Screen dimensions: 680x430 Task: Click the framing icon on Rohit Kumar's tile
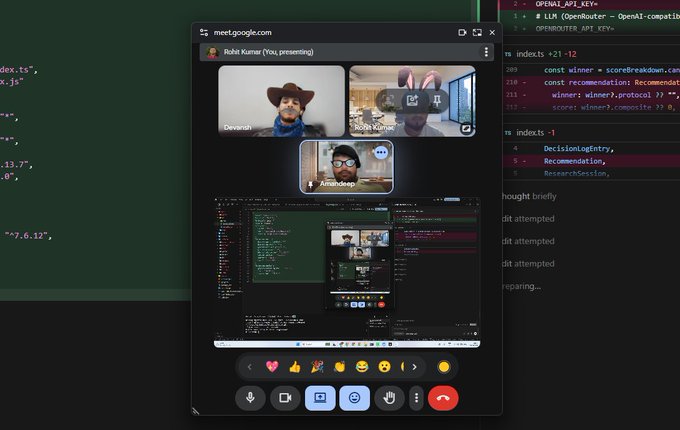(388, 101)
